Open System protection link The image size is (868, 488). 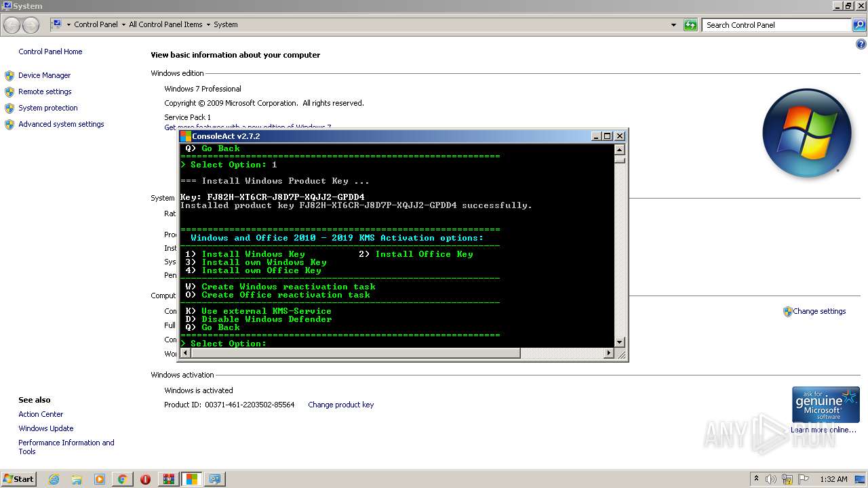click(x=47, y=108)
